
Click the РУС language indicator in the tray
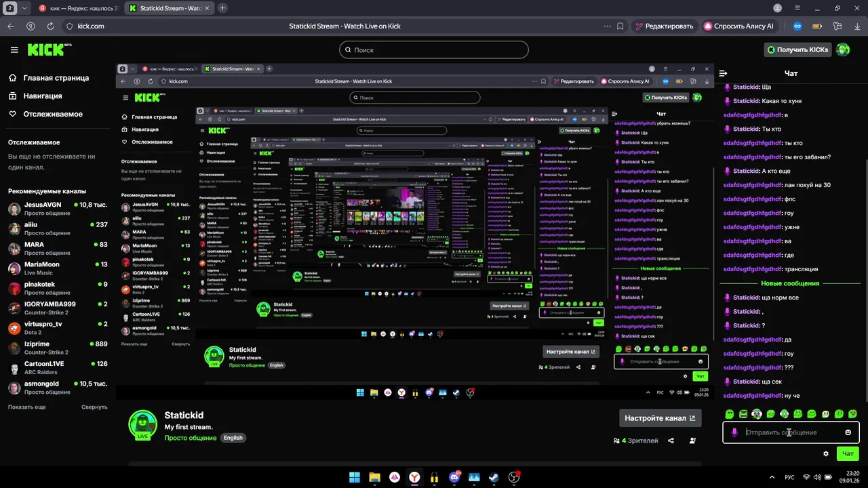(790, 477)
